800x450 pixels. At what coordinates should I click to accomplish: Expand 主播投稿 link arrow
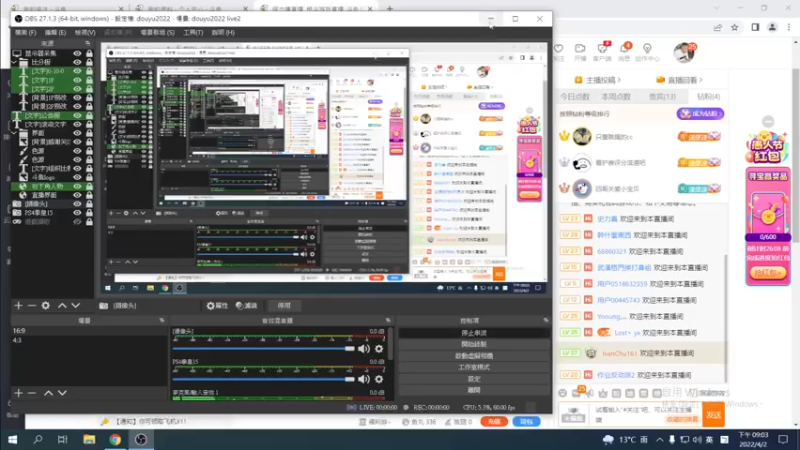pyautogui.click(x=619, y=80)
